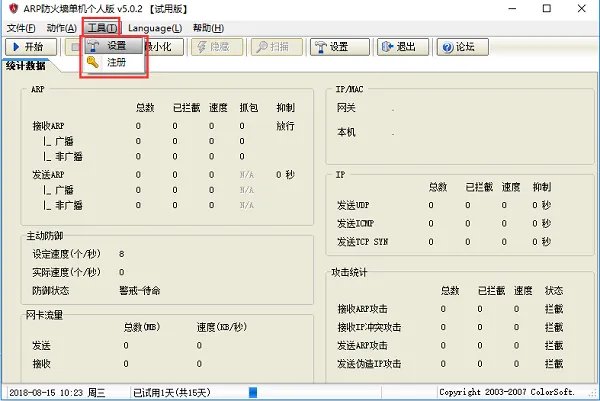Click the blue progress indicator in status bar
Viewport: 600px width, 401px height.
click(x=253, y=392)
